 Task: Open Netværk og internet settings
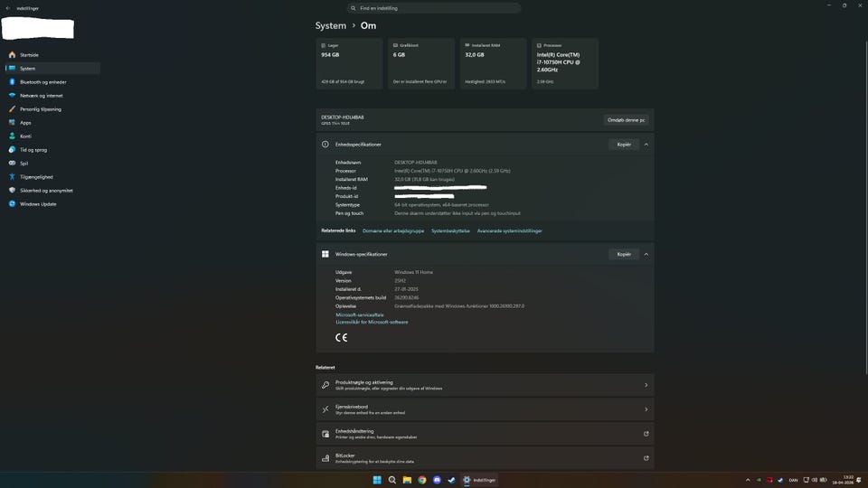click(52, 95)
